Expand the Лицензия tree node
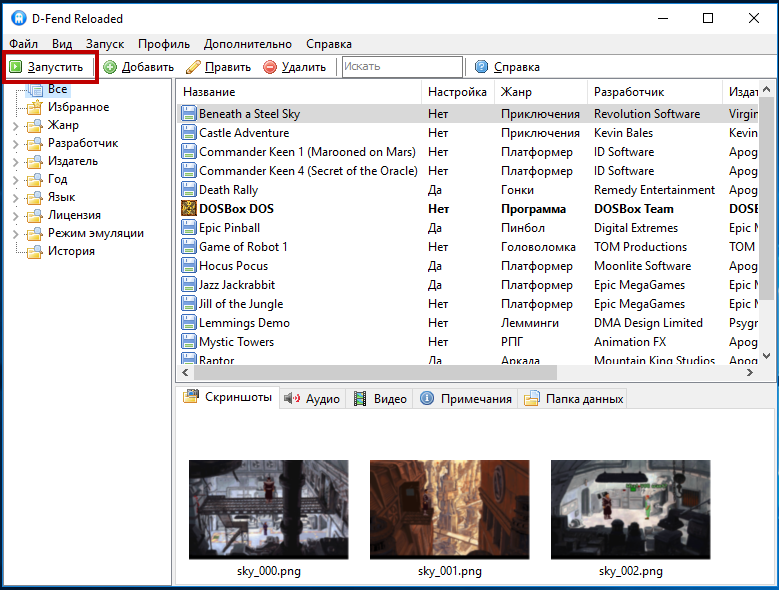 (x=15, y=216)
